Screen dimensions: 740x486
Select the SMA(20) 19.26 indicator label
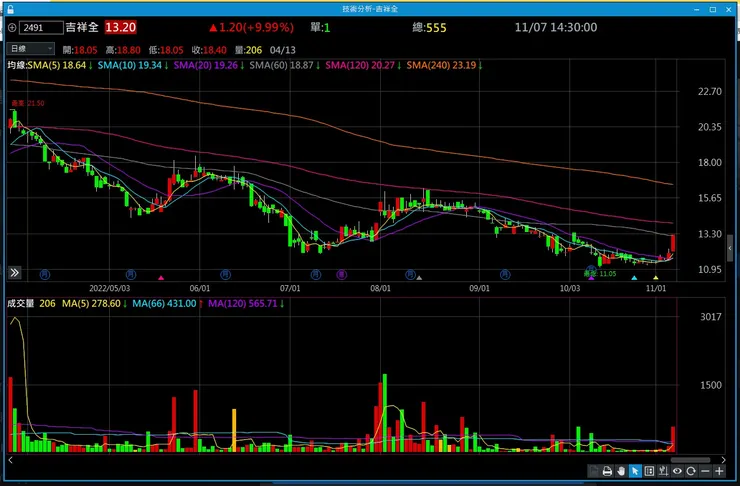(x=206, y=65)
